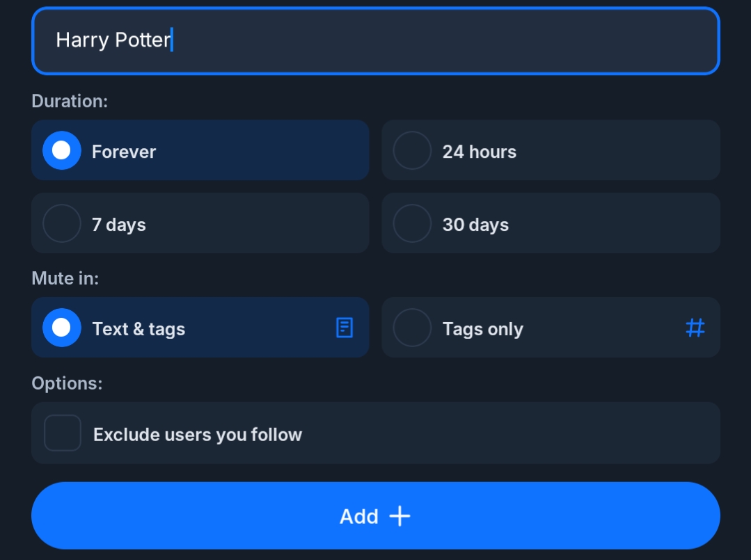
Task: Select the Forever radio circle
Action: (62, 150)
